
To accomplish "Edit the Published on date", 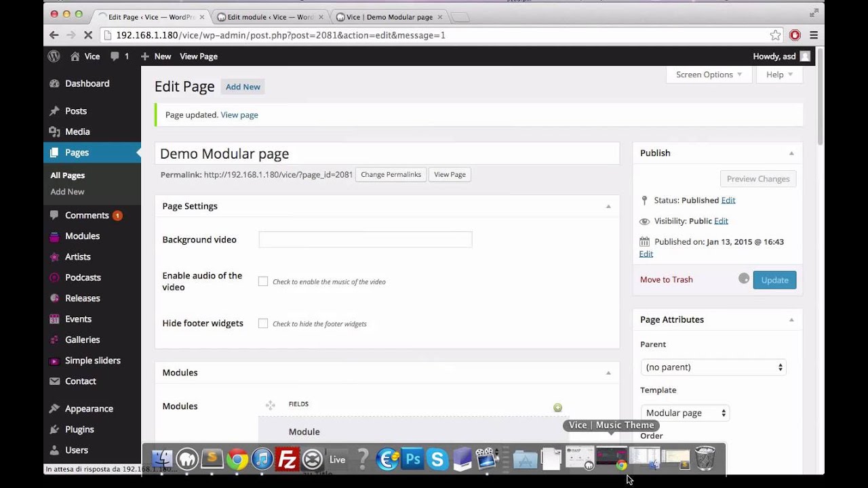I will tap(646, 254).
